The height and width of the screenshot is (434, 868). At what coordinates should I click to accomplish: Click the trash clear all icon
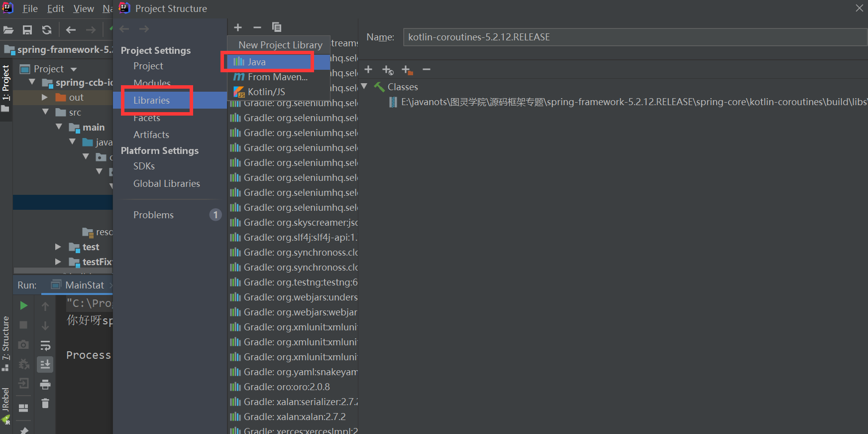(45, 403)
